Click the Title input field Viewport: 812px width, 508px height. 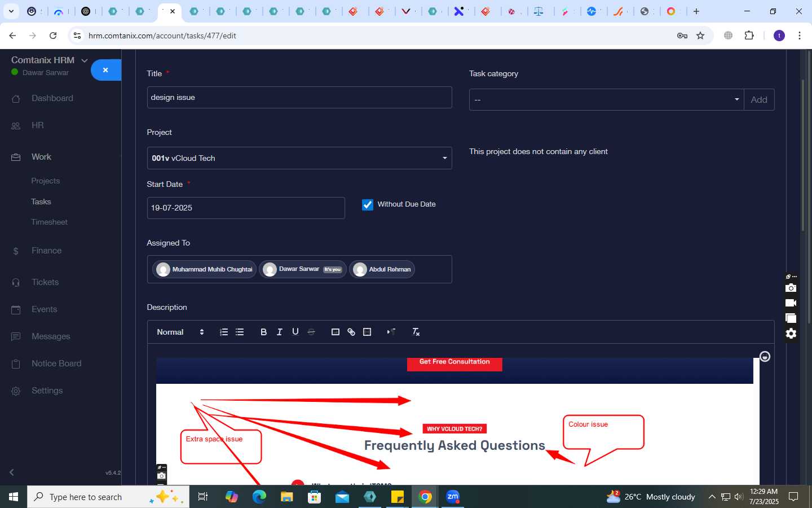(299, 98)
